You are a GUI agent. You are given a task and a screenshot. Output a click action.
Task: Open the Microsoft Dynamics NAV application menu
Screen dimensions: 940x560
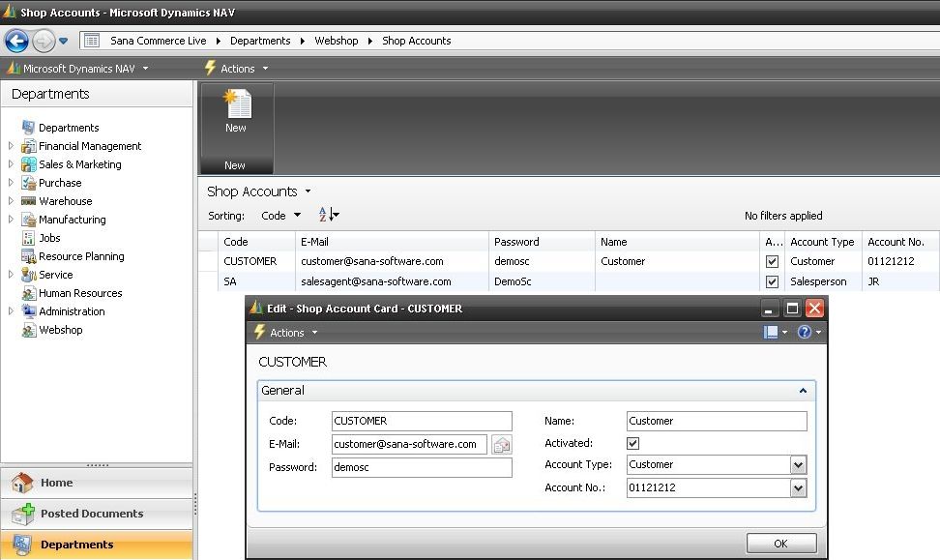click(78, 69)
